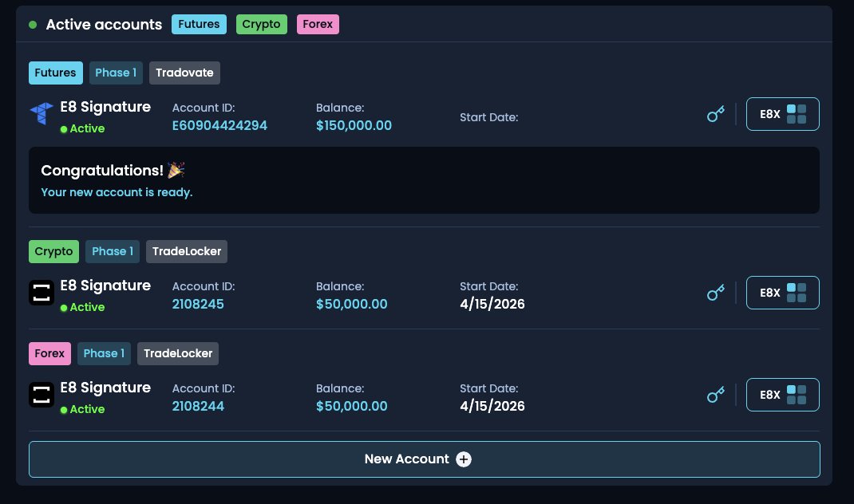Select account ID 2108244
The image size is (854, 504).
[198, 406]
